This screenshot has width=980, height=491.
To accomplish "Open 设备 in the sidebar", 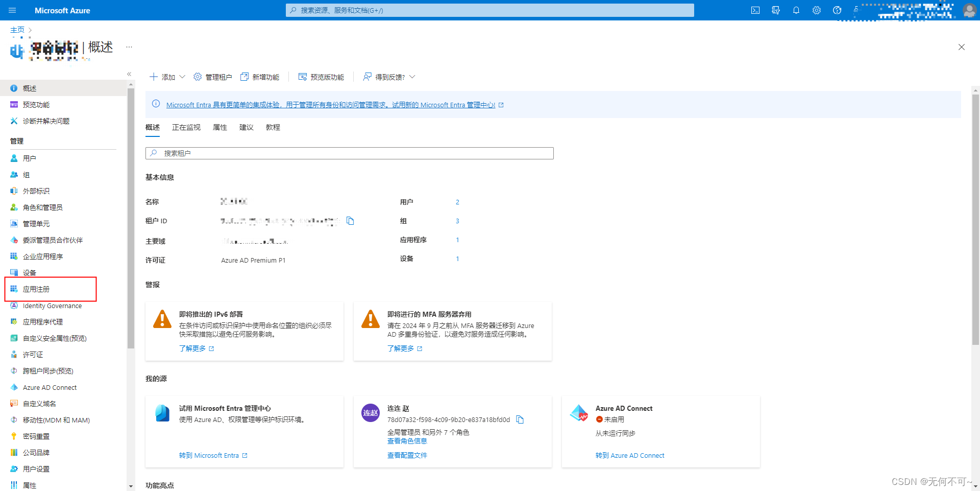I will (29, 273).
